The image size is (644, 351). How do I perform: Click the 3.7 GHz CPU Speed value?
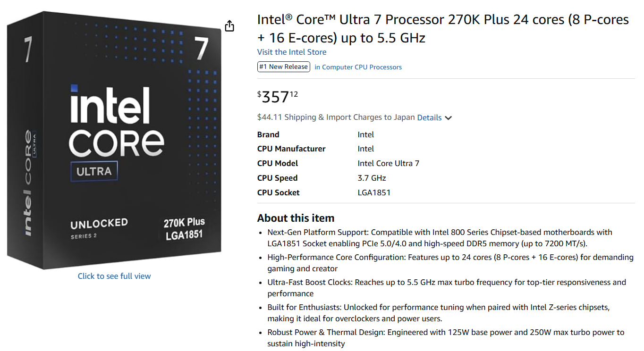coord(372,178)
